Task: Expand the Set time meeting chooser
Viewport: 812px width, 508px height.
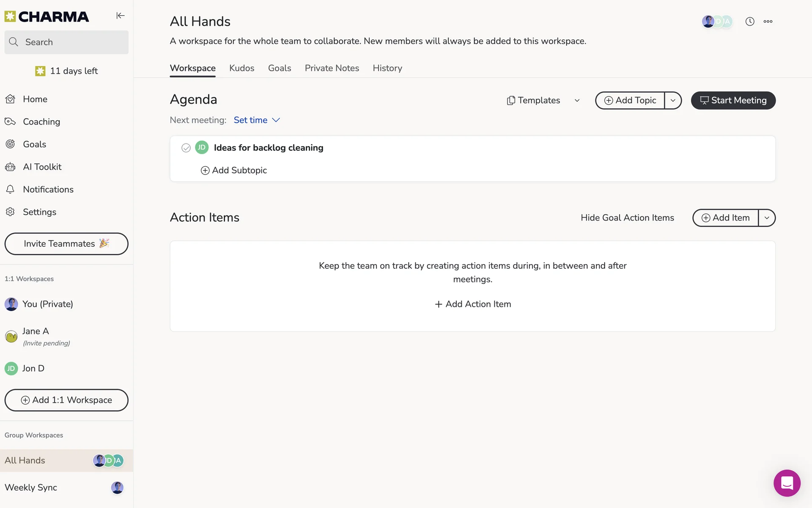Action: pyautogui.click(x=257, y=120)
